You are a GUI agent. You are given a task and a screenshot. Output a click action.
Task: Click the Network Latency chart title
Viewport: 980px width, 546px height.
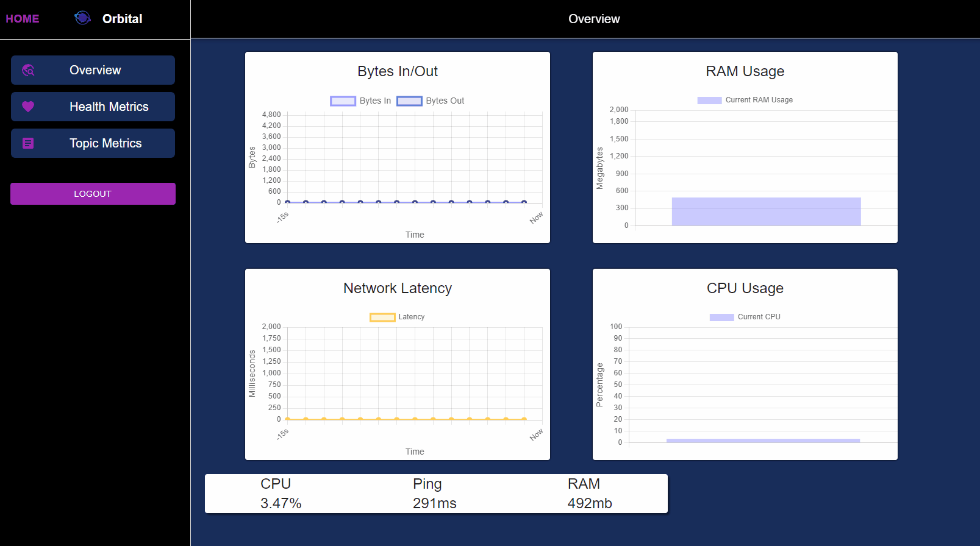click(398, 288)
